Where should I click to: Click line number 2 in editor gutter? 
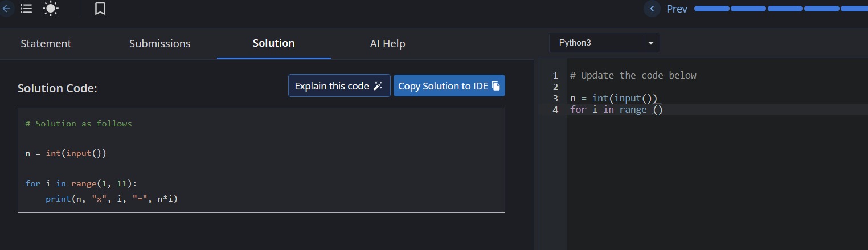point(555,87)
